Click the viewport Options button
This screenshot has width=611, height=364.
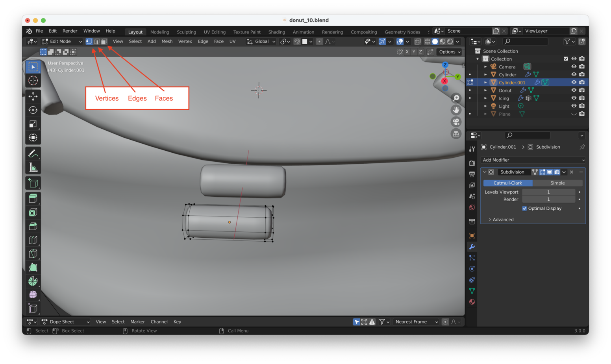pos(450,52)
